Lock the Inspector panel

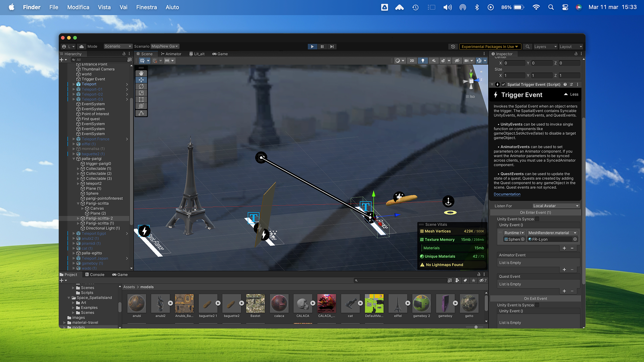(x=576, y=54)
